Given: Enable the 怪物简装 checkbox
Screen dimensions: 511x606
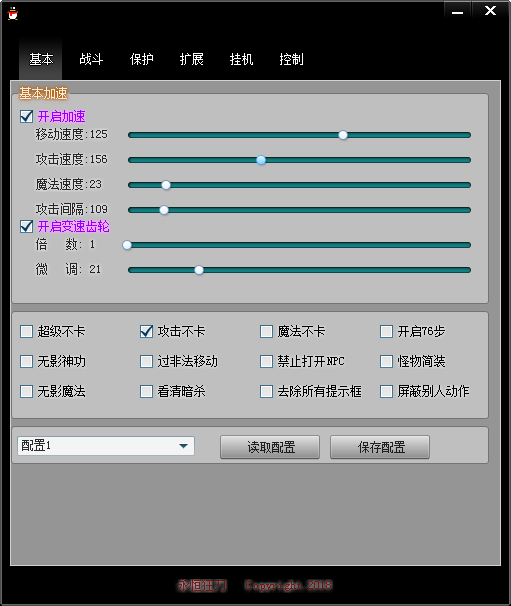Looking at the screenshot, I should click(x=387, y=361).
